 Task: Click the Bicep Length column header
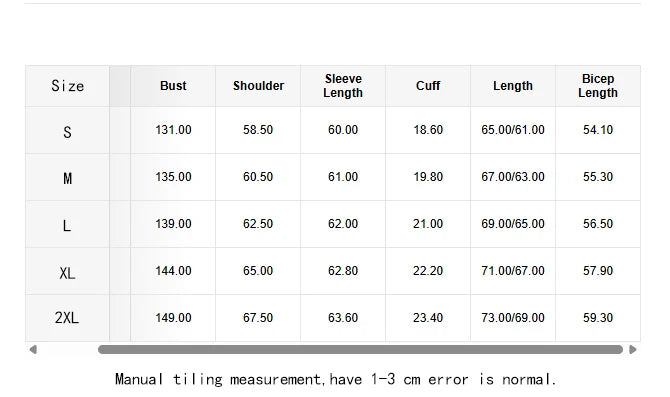coord(598,86)
